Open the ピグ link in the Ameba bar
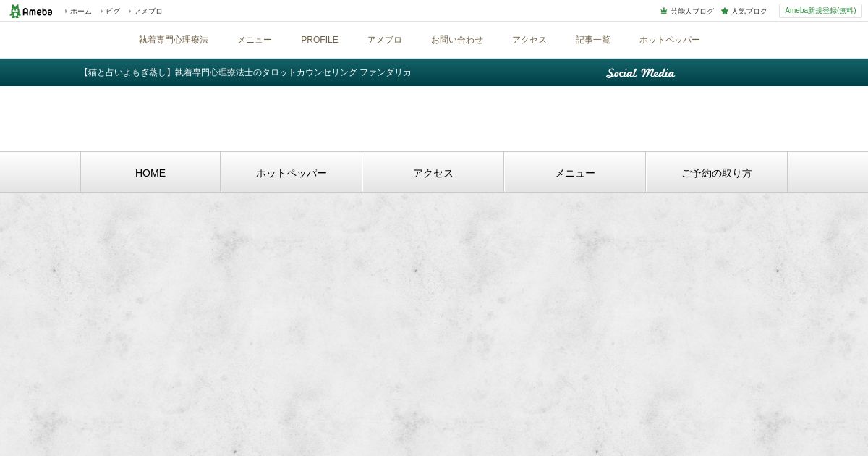Viewport: 868px width, 456px height. coord(113,12)
